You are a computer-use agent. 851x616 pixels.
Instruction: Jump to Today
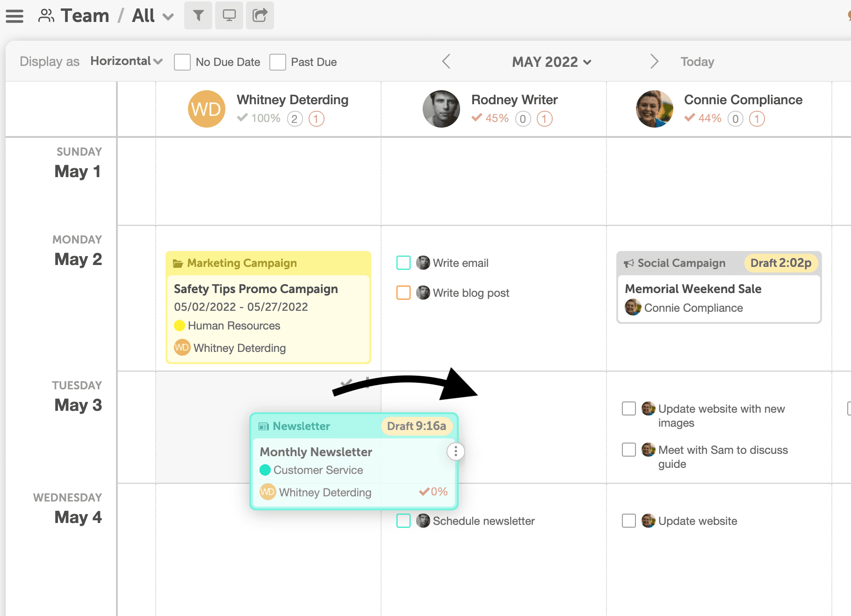coord(697,62)
